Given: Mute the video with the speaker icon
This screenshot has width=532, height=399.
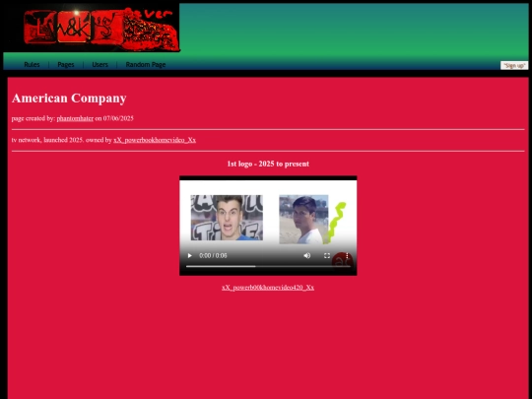Looking at the screenshot, I should click(x=307, y=255).
